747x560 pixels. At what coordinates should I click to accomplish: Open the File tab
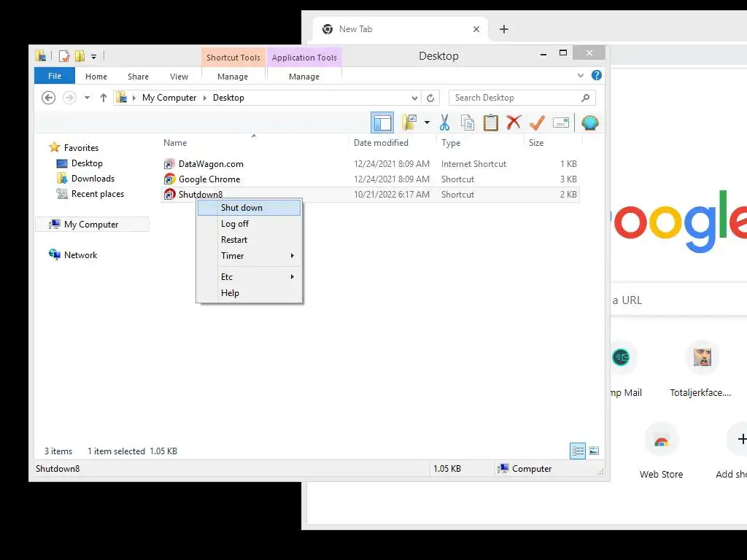pos(54,76)
